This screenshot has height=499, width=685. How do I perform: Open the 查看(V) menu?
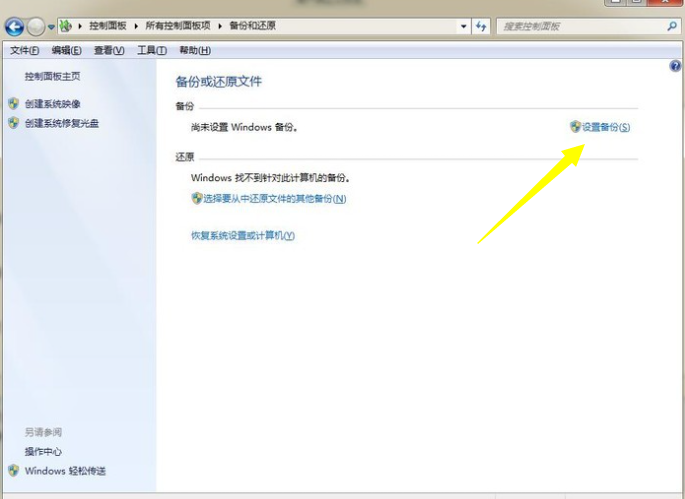109,50
